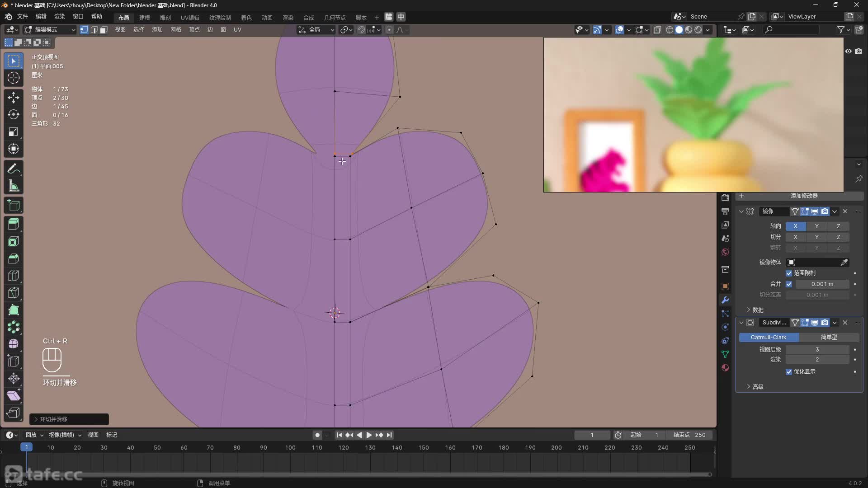Viewport: 868px width, 488px height.
Task: Select the Spin tool
Action: point(14,327)
